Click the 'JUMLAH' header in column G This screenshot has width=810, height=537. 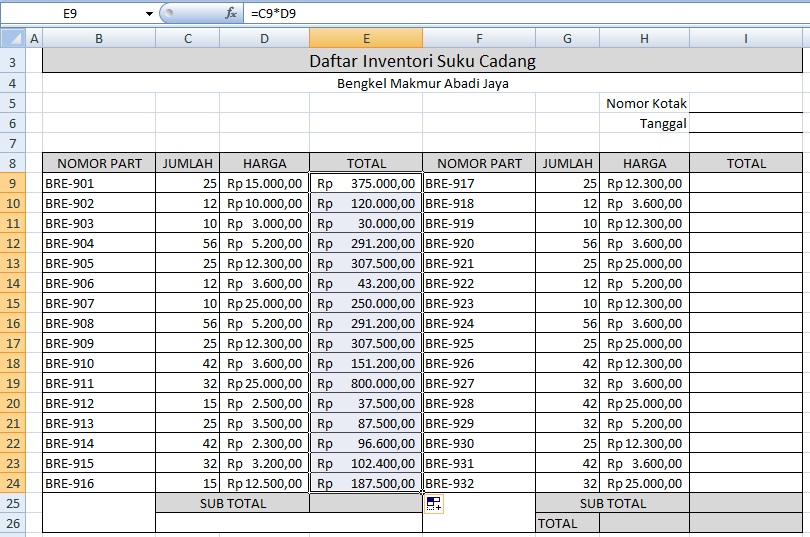(567, 163)
